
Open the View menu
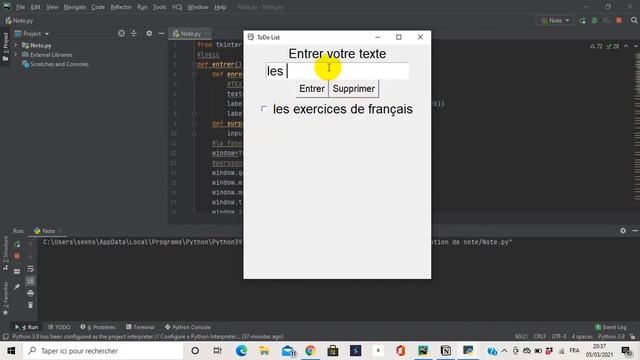click(52, 7)
